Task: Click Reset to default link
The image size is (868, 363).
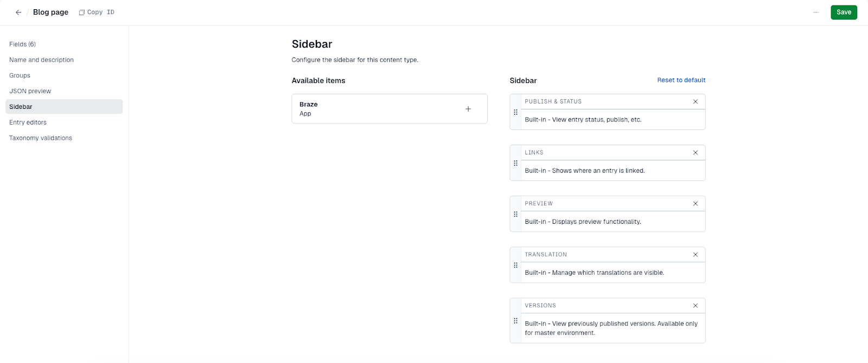Action: click(681, 80)
